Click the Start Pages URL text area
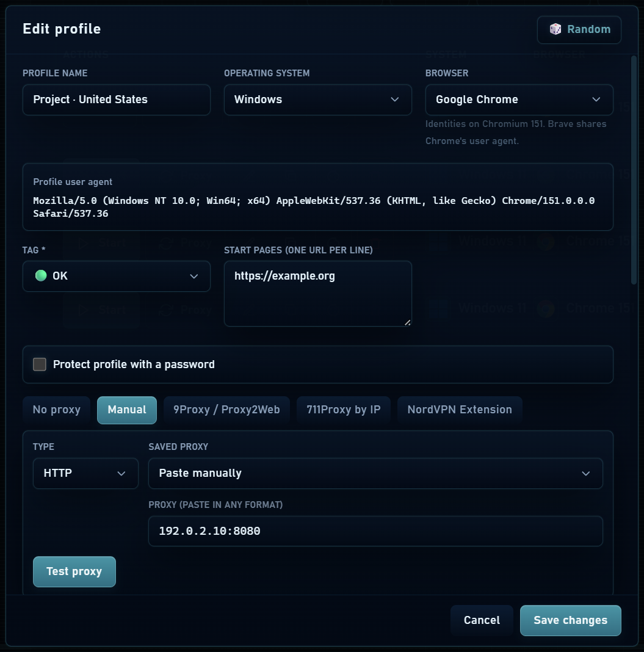The image size is (644, 652). [x=317, y=294]
